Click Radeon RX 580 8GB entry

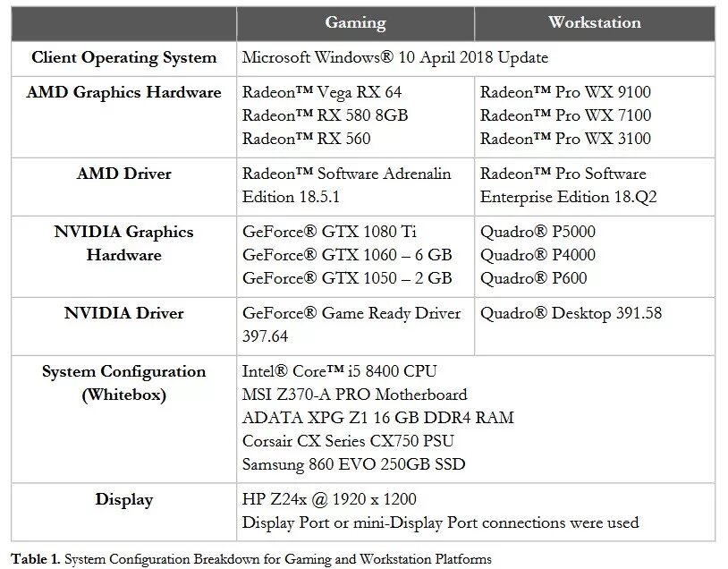(325, 115)
